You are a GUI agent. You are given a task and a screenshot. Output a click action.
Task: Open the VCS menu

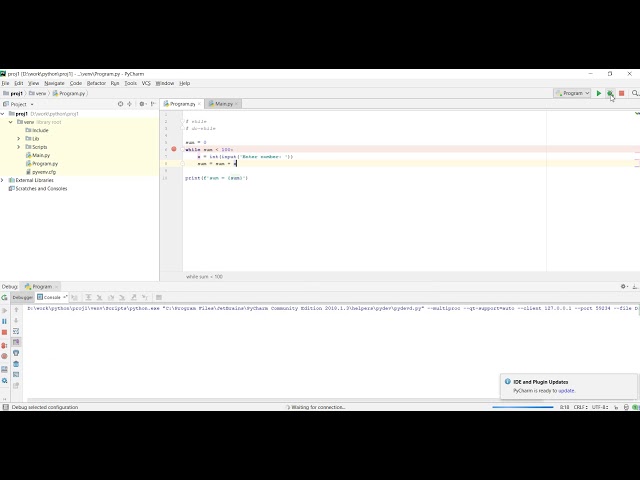[146, 83]
